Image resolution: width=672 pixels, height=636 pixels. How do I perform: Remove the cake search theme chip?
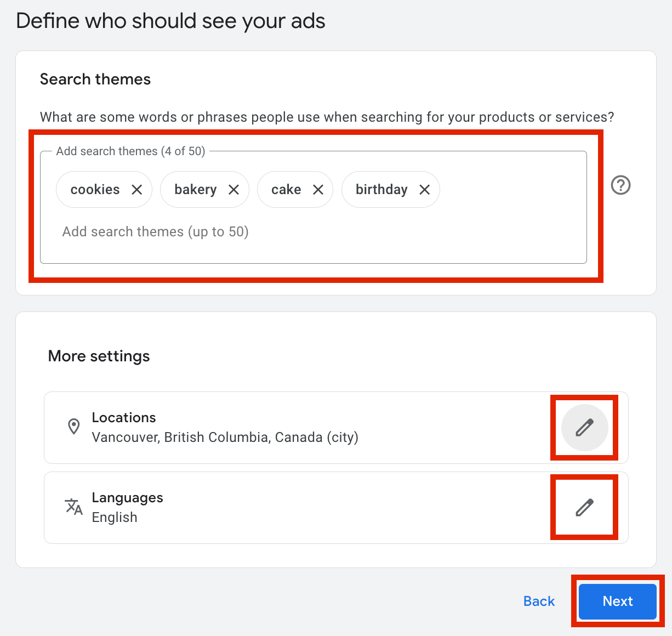click(x=318, y=190)
